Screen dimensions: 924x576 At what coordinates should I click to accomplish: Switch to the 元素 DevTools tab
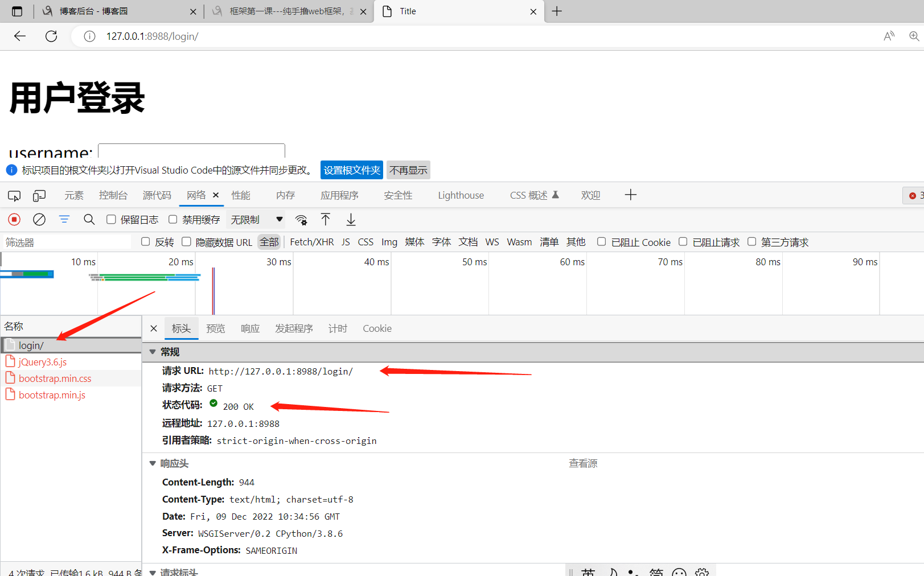74,196
